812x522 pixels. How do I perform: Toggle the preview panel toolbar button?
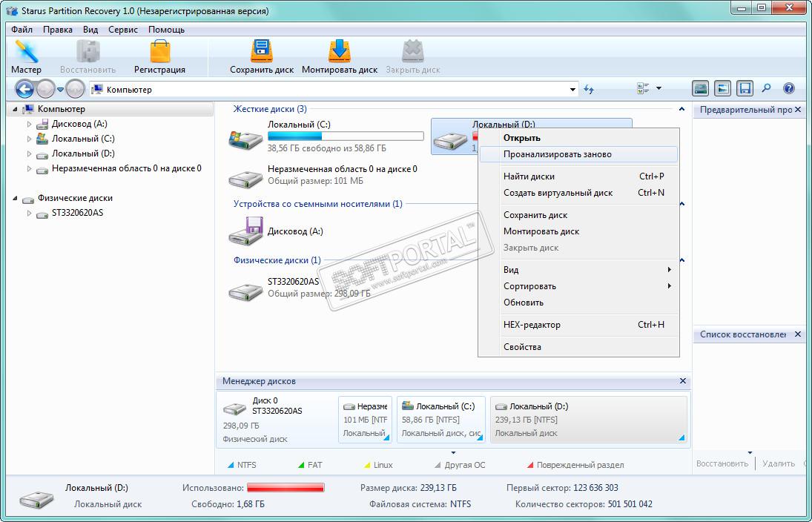click(722, 88)
